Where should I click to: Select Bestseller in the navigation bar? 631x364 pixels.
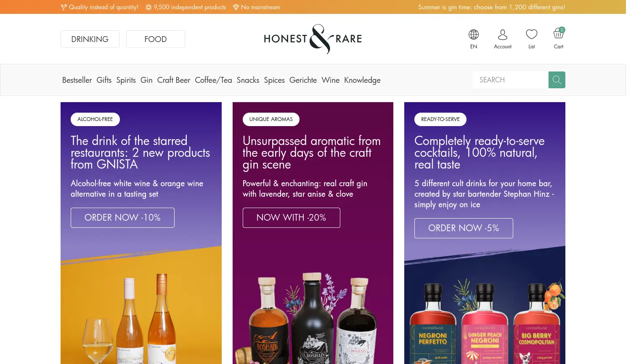tap(77, 80)
